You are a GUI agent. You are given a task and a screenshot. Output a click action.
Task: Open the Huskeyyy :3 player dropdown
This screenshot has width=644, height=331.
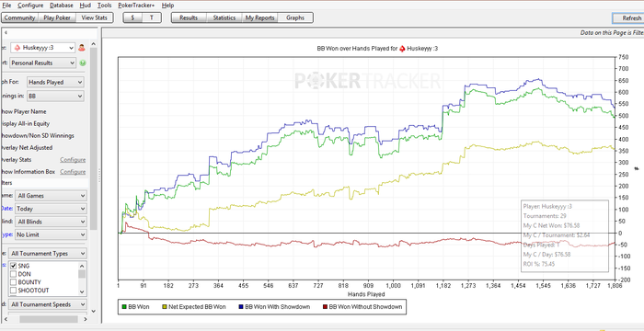click(42, 48)
